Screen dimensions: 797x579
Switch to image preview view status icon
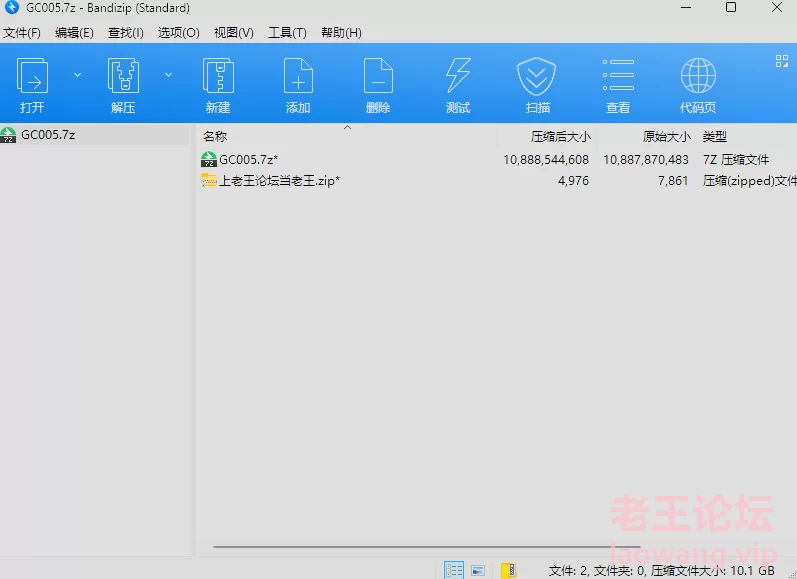click(478, 571)
